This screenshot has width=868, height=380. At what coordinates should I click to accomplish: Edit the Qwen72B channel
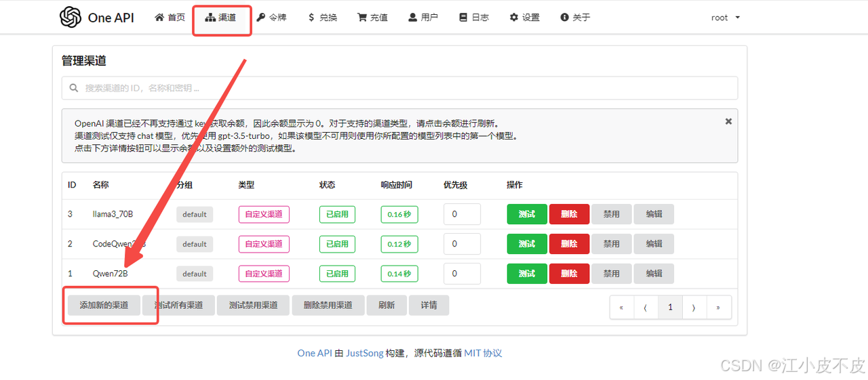click(654, 274)
